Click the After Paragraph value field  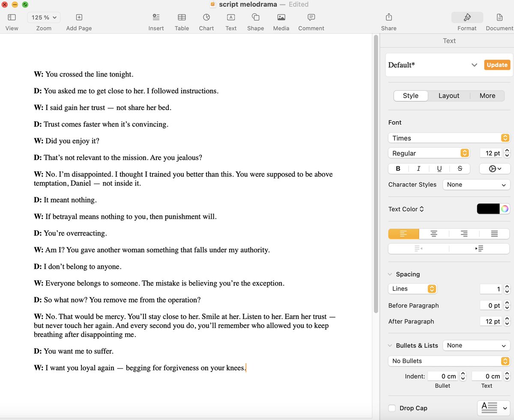490,322
